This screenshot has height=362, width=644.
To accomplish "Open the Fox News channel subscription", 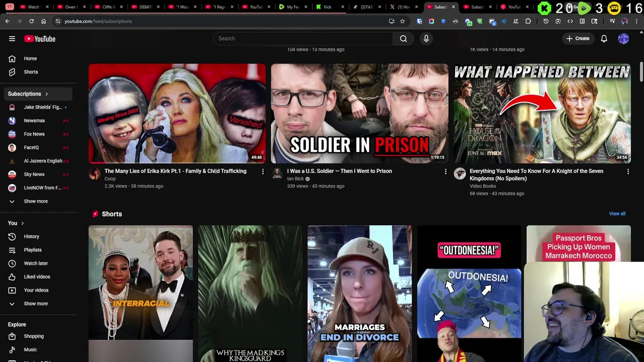I will point(38,134).
